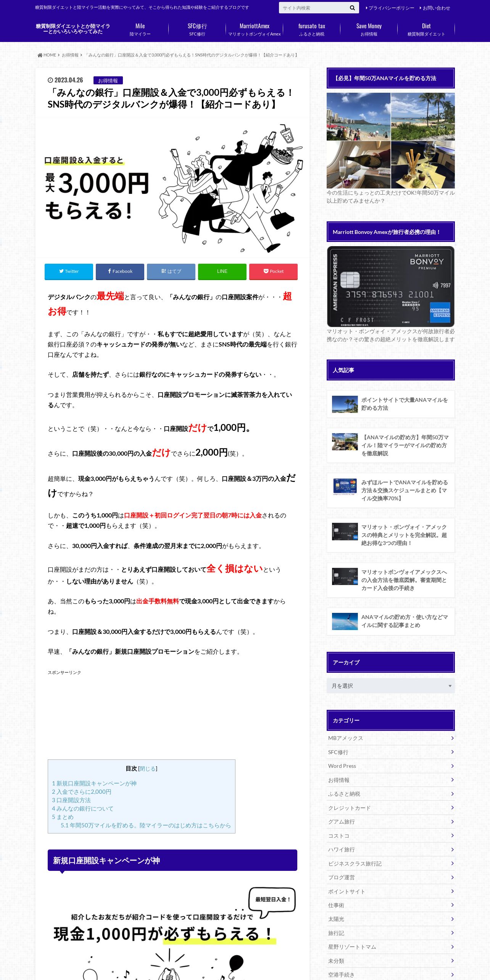Open ANAマイルの貯め方・使い方 まとめ article
This screenshot has width=490, height=980.
tap(390, 621)
